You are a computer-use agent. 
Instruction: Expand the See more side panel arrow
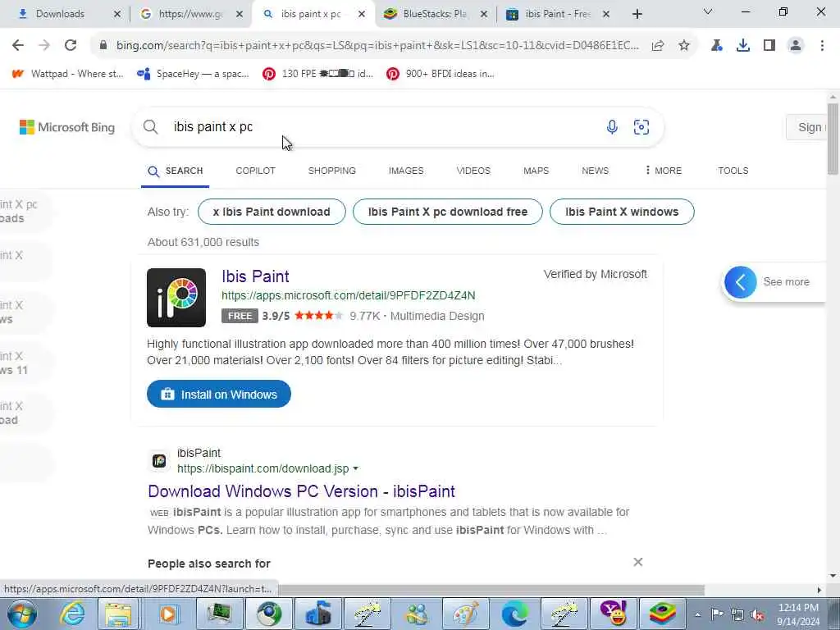[741, 282]
